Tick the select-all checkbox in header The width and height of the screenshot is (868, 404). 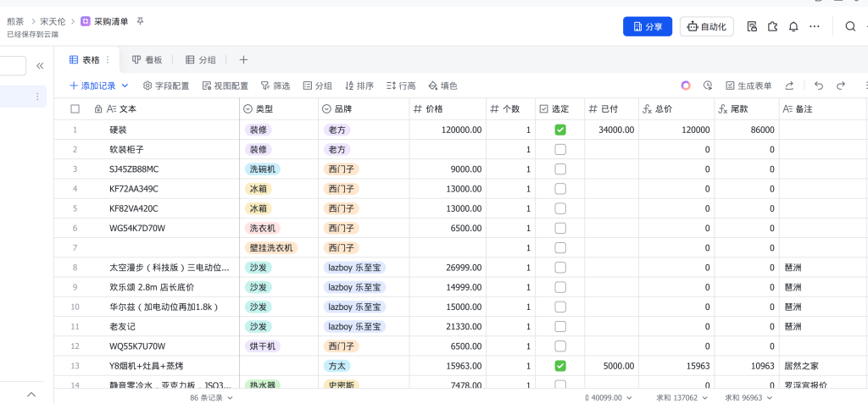click(75, 109)
